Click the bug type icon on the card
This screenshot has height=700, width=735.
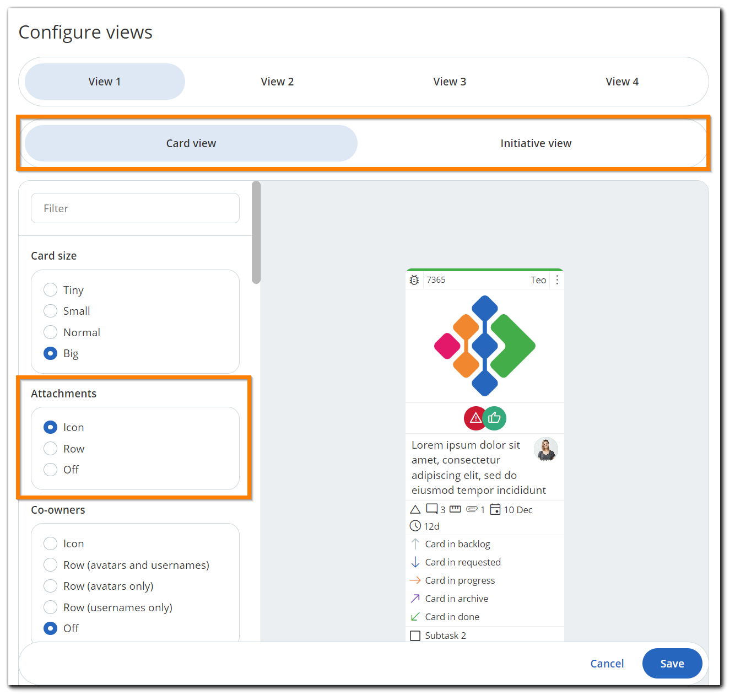click(x=414, y=279)
